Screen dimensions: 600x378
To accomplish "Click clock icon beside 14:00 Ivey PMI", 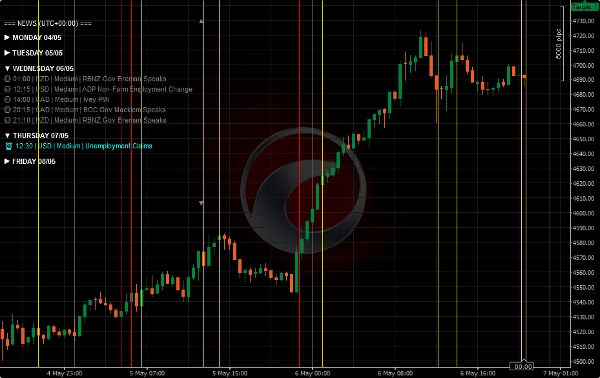I will click(x=7, y=99).
